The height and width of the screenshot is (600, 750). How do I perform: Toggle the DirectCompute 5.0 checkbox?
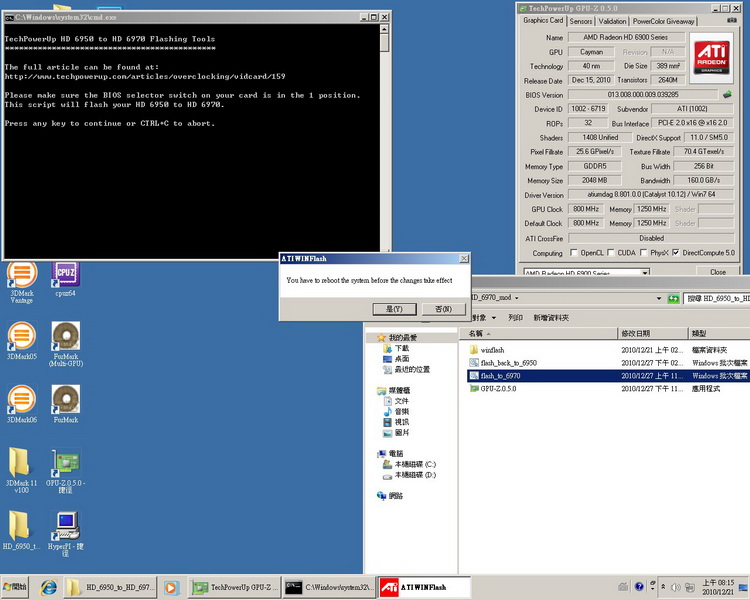675,252
